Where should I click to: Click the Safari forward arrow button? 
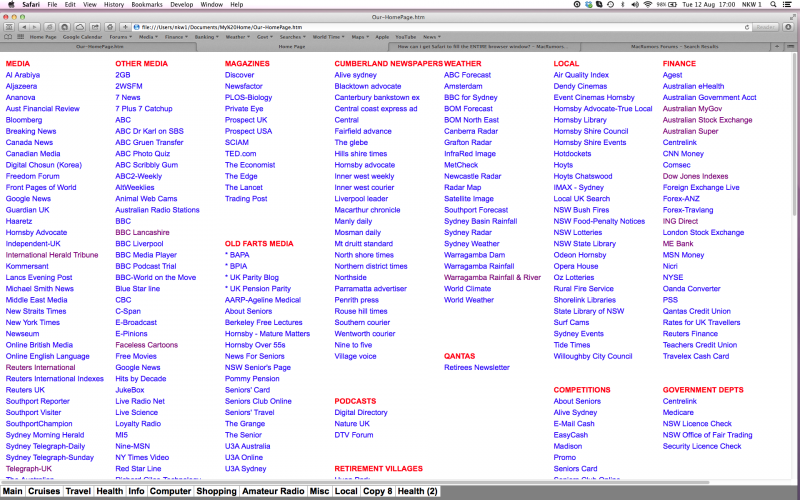point(34,27)
